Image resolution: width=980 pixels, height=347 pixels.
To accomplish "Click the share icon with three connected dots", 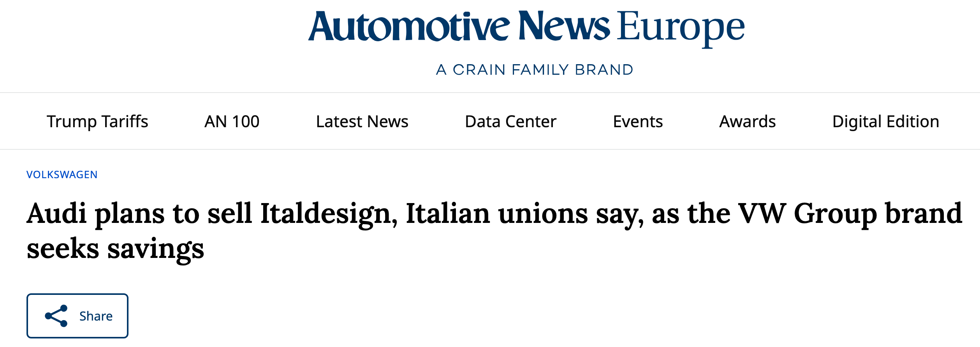I will point(56,316).
